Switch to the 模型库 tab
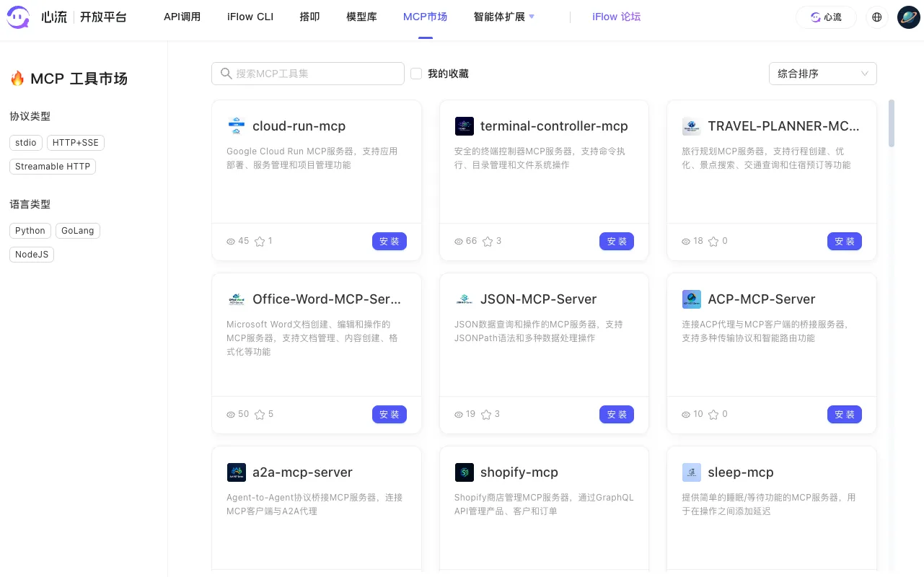Screen dimensions: 924x577 pos(361,17)
